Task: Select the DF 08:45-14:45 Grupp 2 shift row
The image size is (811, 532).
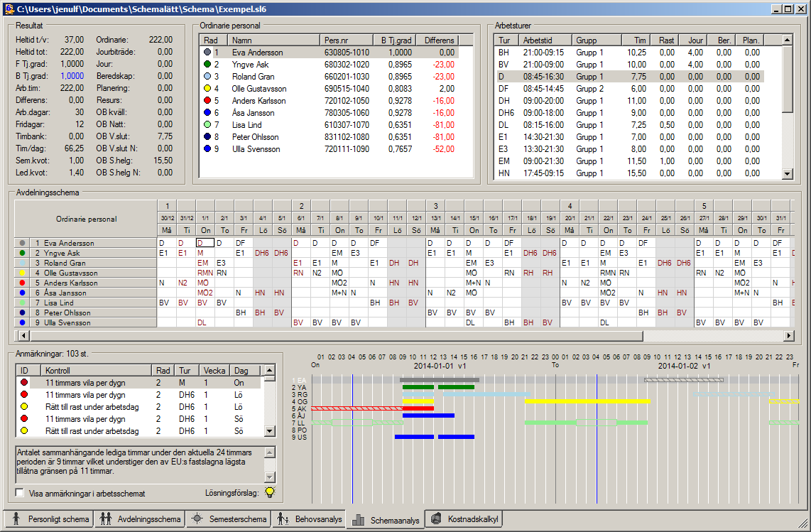Action: pos(629,89)
